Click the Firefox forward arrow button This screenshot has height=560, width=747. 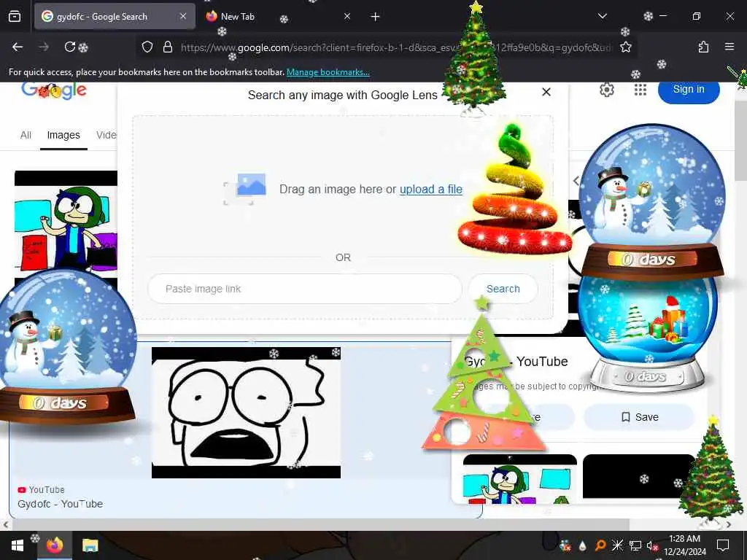[43, 47]
